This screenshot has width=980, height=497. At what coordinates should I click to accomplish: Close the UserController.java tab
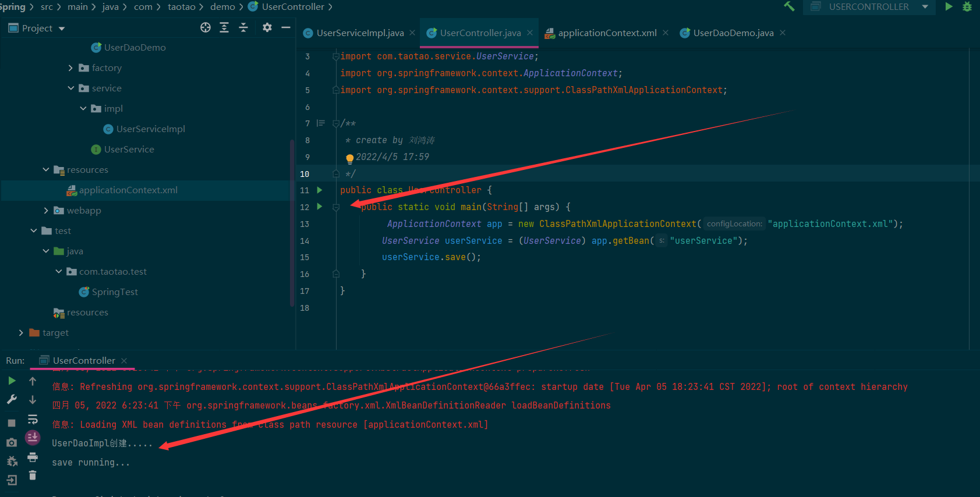point(530,33)
